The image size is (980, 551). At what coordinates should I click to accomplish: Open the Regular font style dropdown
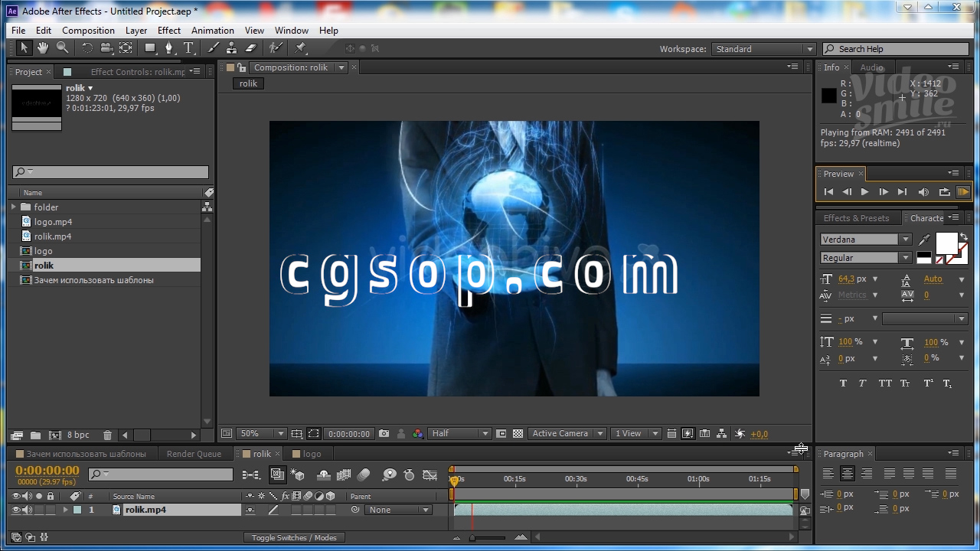(x=866, y=258)
